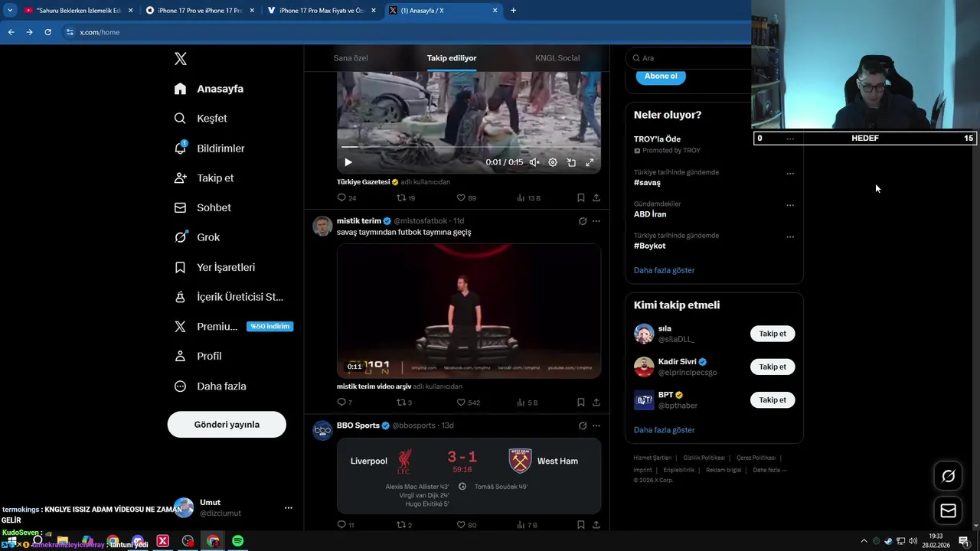Image resolution: width=980 pixels, height=551 pixels.
Task: Show hidden system tray icons
Action: [x=864, y=541]
